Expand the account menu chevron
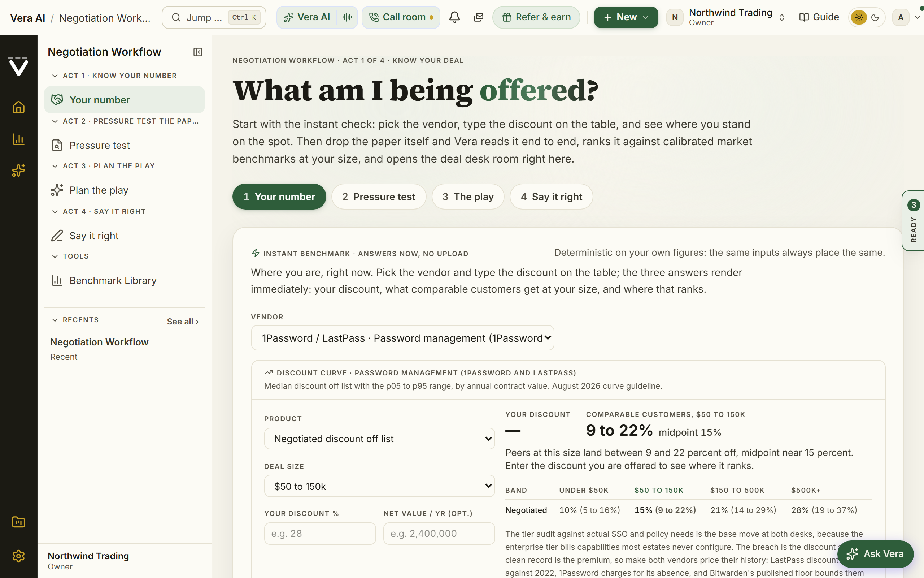The image size is (924, 578). pos(917,17)
